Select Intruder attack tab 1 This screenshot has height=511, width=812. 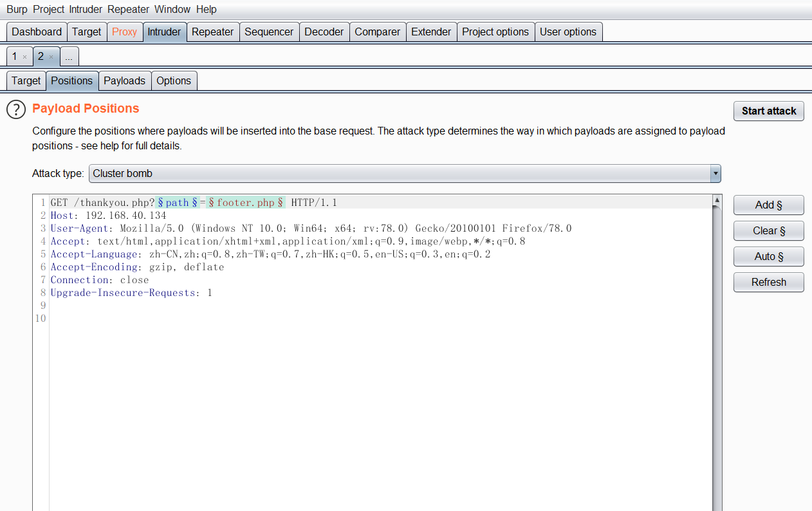15,57
